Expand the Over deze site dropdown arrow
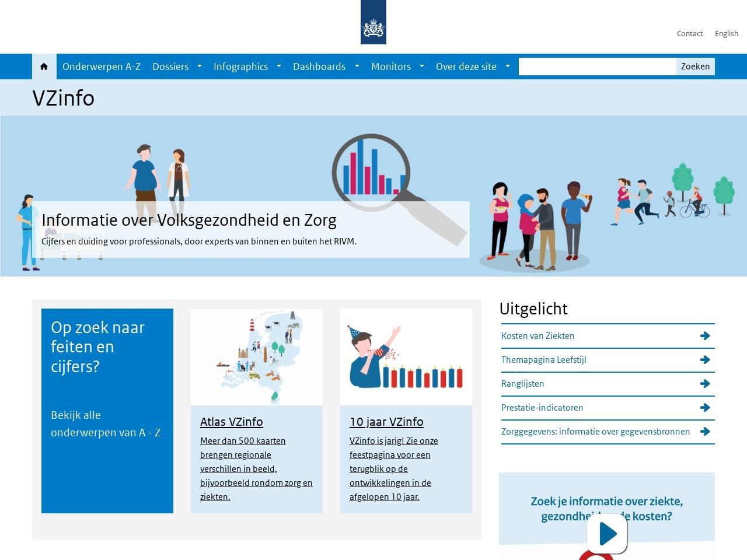The image size is (747, 560). pos(508,66)
